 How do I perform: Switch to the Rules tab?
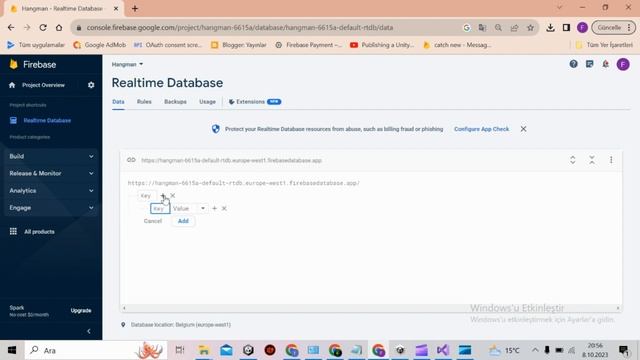point(144,102)
